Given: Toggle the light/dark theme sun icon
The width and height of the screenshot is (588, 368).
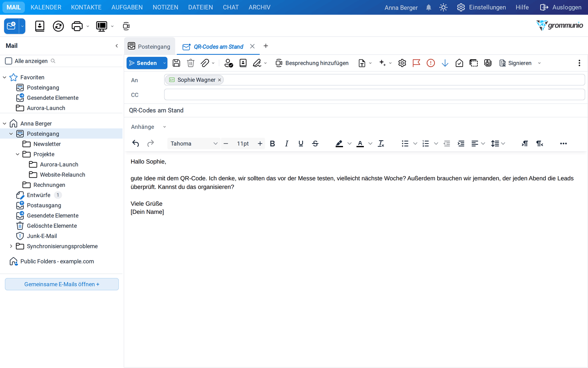Looking at the screenshot, I should (443, 7).
